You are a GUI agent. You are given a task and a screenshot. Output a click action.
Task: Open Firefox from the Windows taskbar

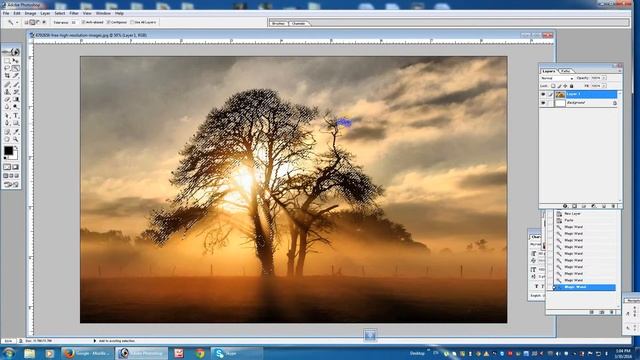[86, 353]
